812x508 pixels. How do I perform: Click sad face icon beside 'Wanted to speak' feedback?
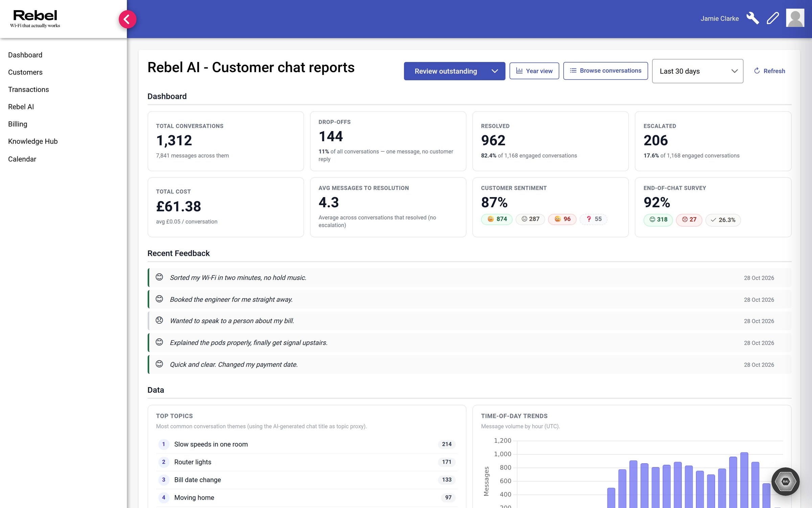159,320
